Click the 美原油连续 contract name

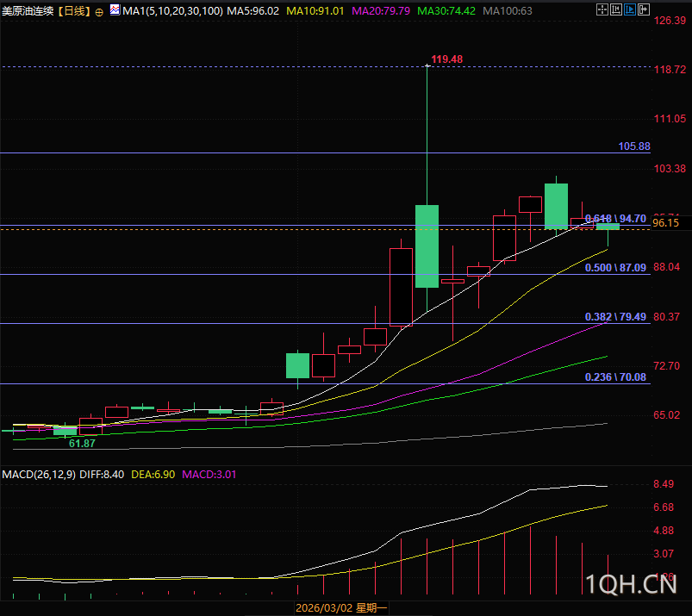pos(28,10)
